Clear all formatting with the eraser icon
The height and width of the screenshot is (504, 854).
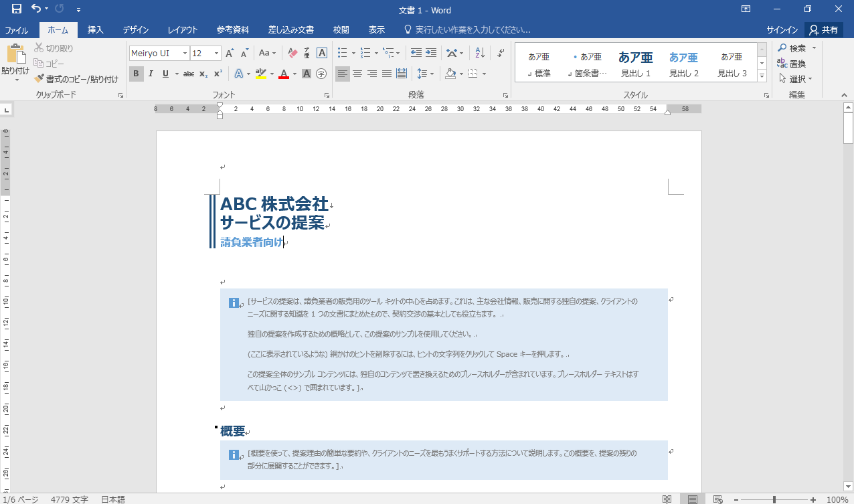pyautogui.click(x=292, y=53)
